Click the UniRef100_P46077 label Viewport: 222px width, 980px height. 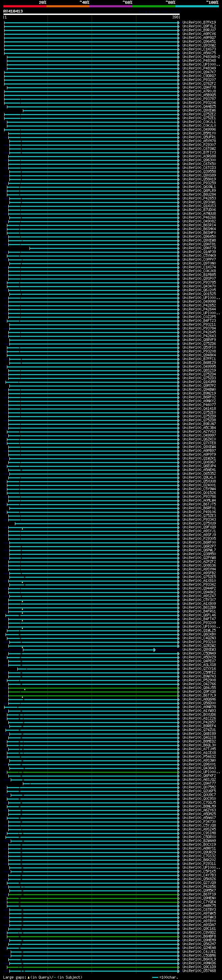(199, 405)
